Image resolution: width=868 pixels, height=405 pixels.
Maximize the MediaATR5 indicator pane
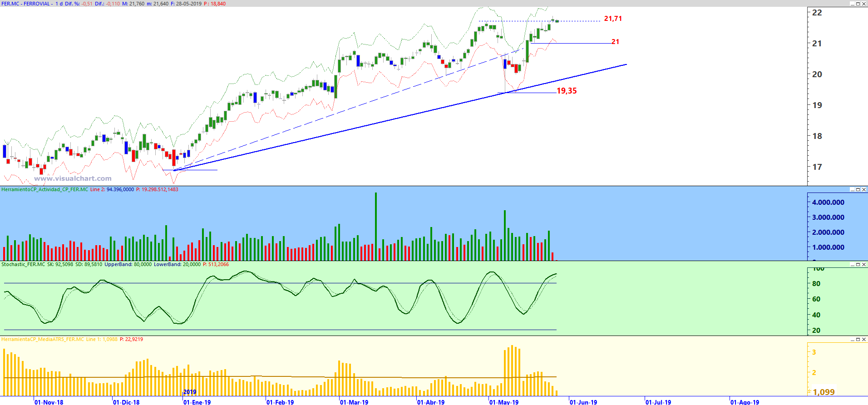coord(858,339)
